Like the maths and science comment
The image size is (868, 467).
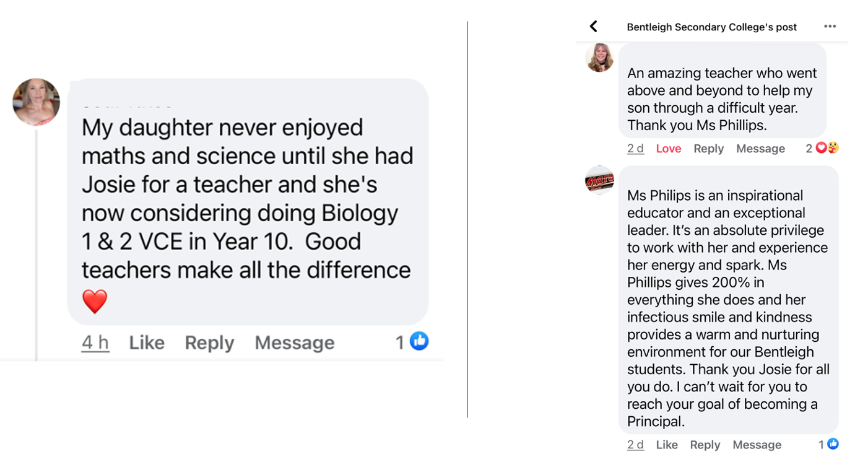click(147, 343)
